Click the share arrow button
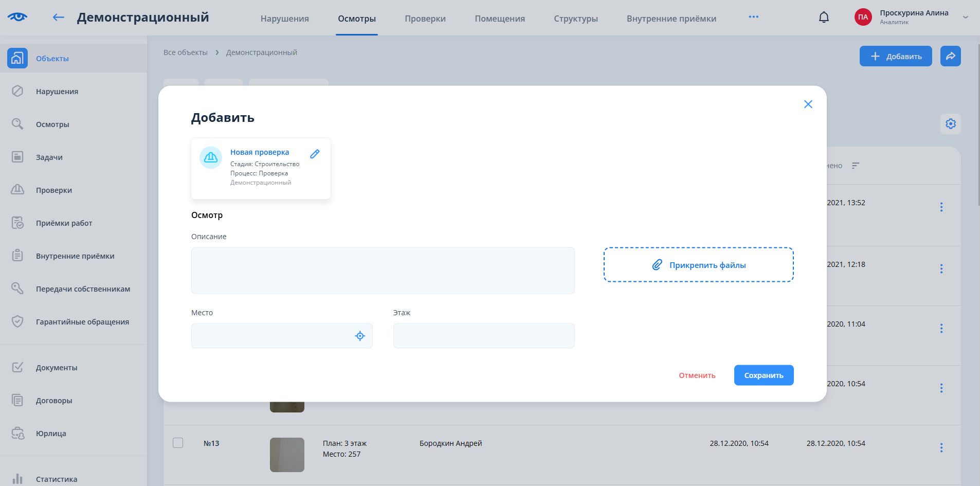The image size is (980, 486). [950, 56]
